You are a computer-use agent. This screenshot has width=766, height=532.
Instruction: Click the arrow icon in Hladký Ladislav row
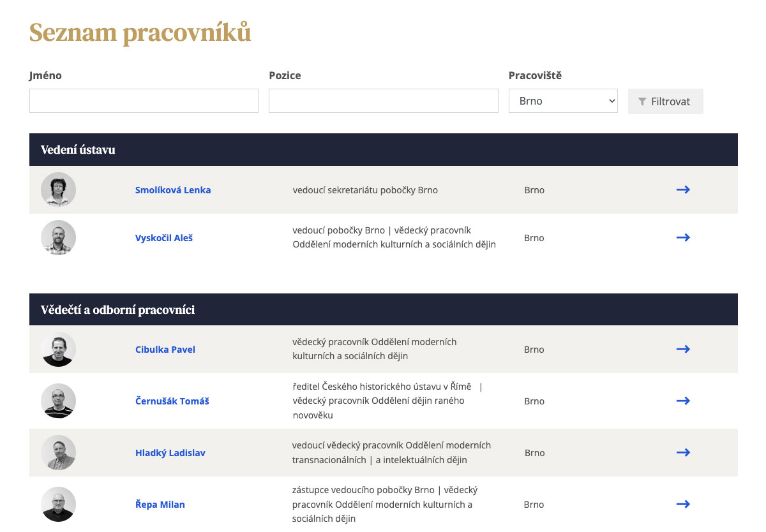point(683,452)
